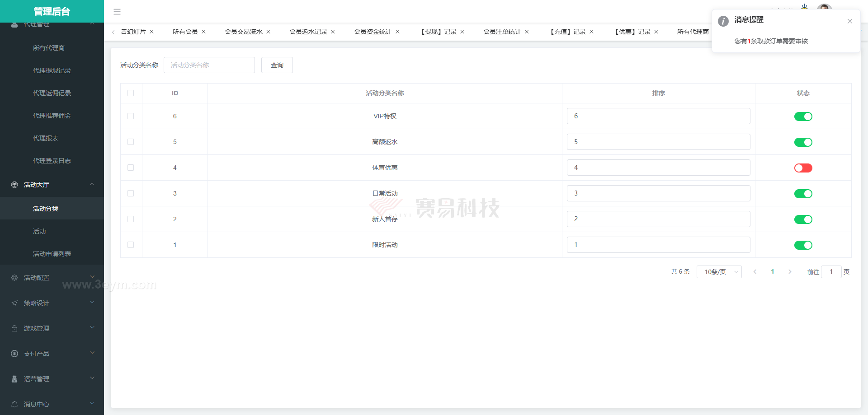Expand the 游戏管理 sidebar menu
Viewport: 868px width, 415px height.
coord(52,328)
